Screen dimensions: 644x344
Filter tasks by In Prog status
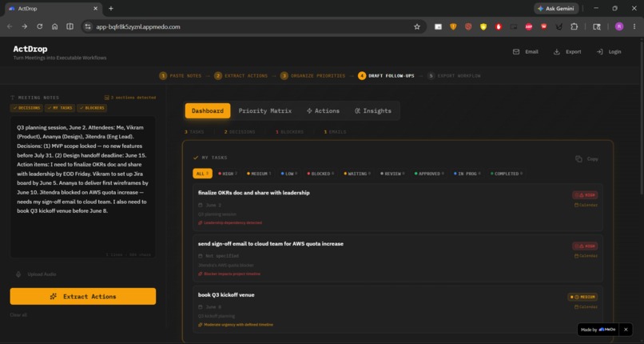coord(467,174)
